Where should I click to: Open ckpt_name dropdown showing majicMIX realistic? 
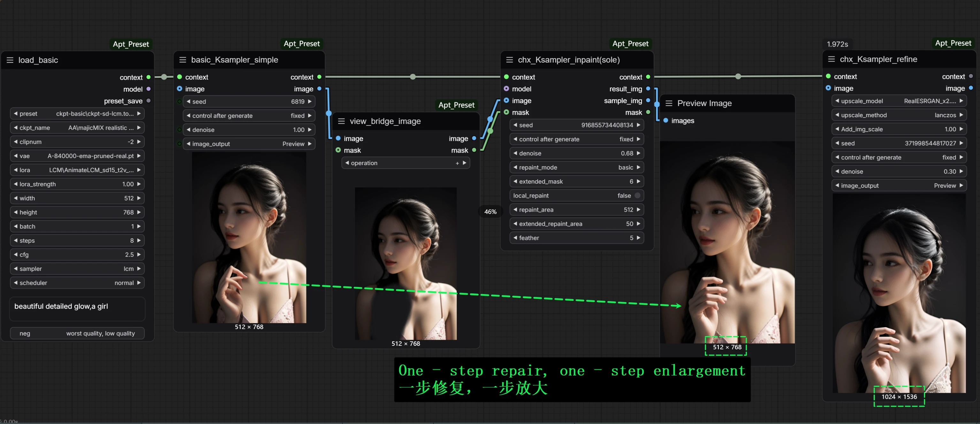77,128
